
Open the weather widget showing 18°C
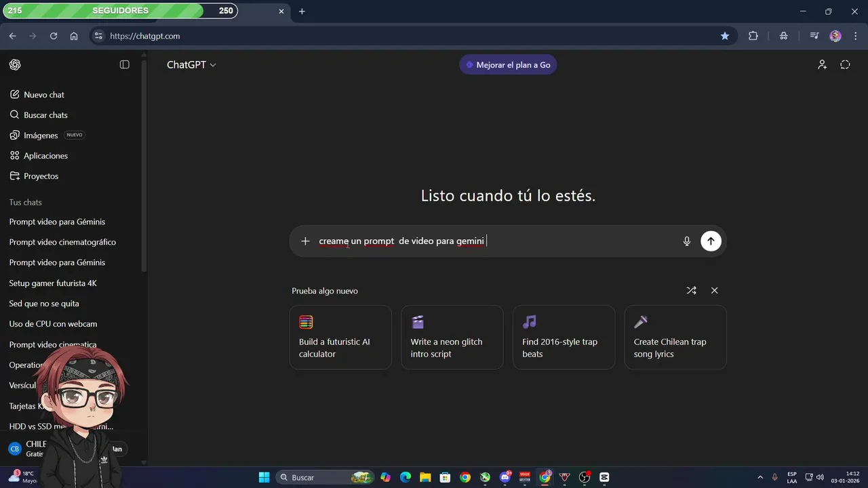(23, 477)
